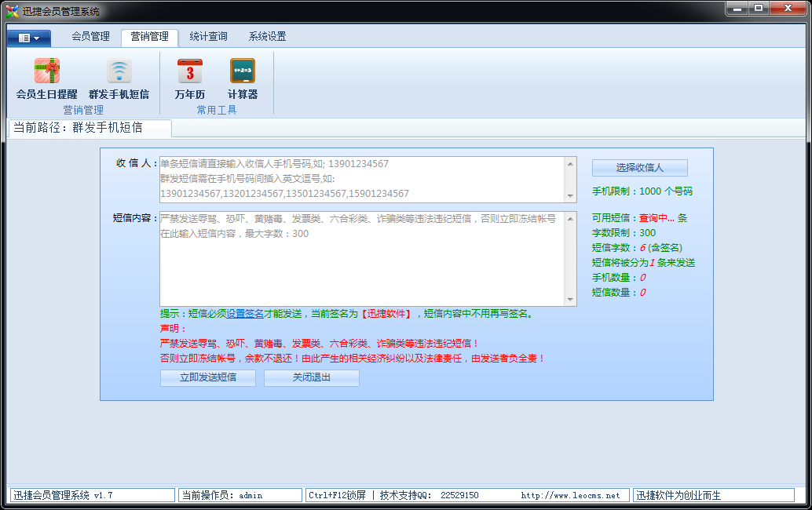
Task: Open the 设置签名 link
Action: (245, 313)
